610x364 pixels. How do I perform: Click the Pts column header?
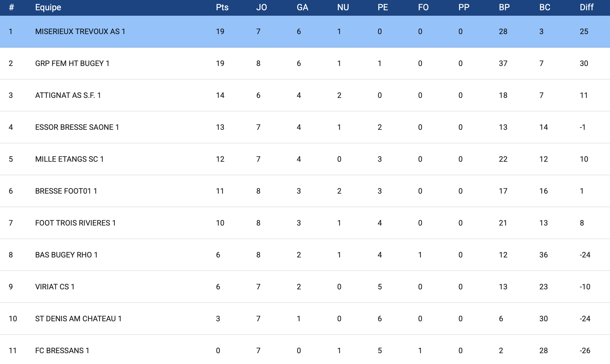pos(222,7)
